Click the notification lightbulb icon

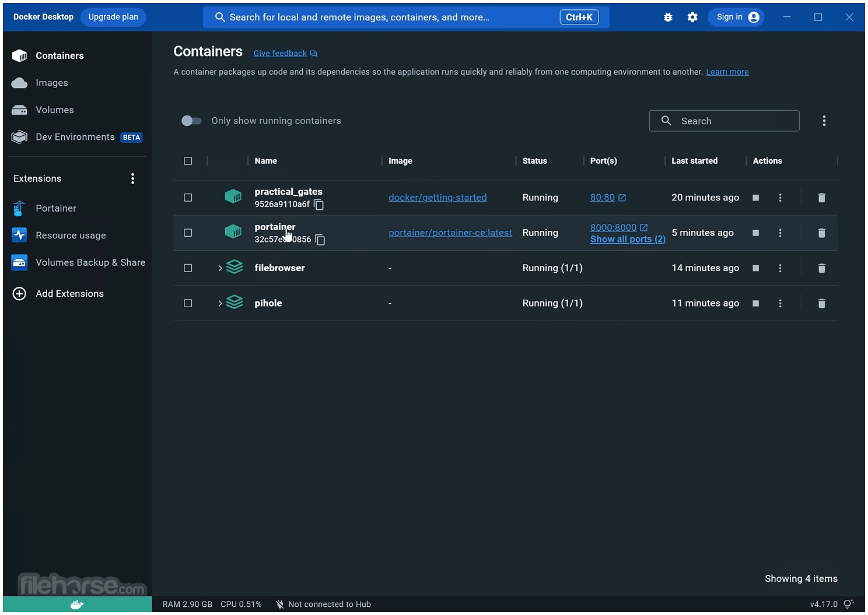tap(849, 604)
